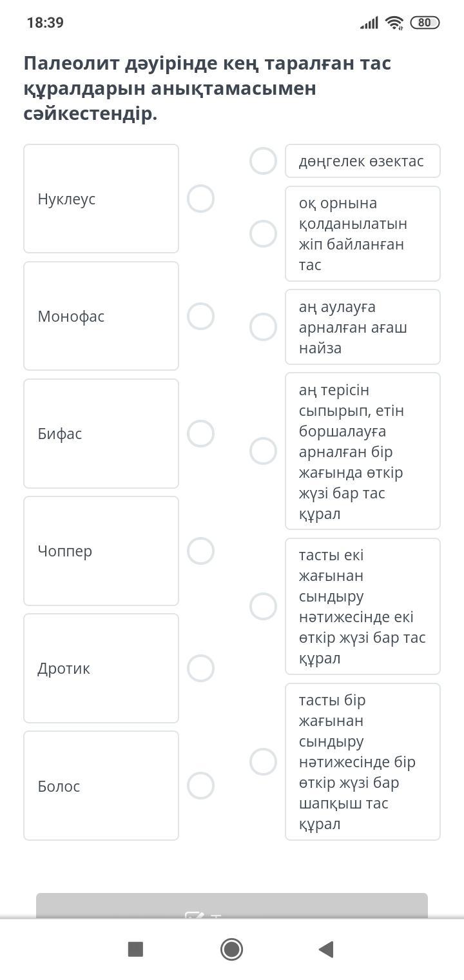Tap the Бифас term card
Viewport: 464px width, 980px height.
coord(101,433)
